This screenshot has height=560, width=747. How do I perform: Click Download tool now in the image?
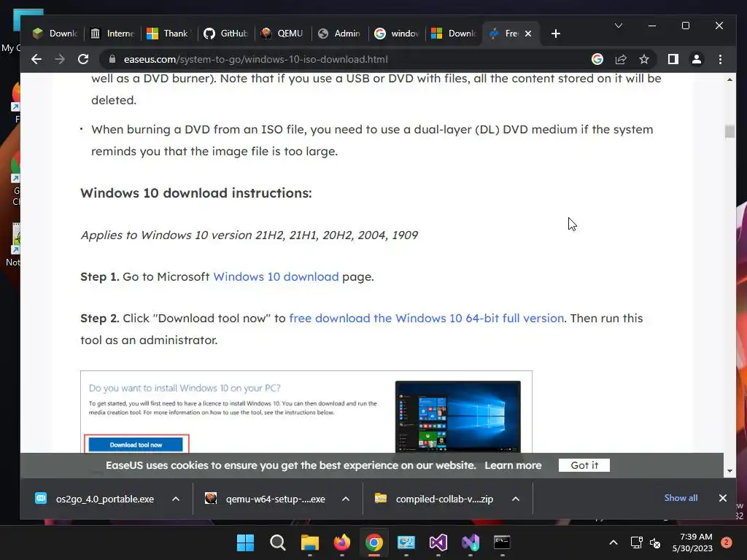pyautogui.click(x=136, y=445)
